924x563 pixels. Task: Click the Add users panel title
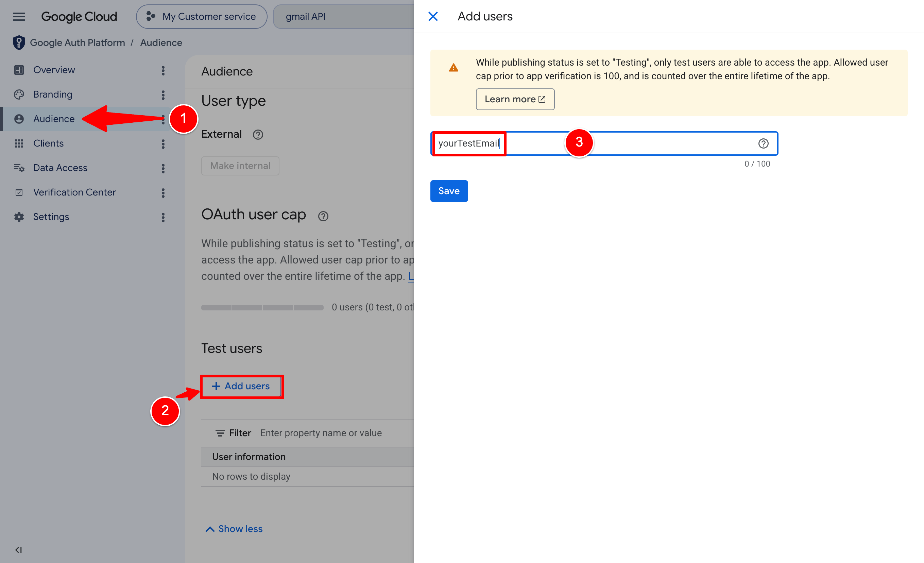(x=485, y=17)
